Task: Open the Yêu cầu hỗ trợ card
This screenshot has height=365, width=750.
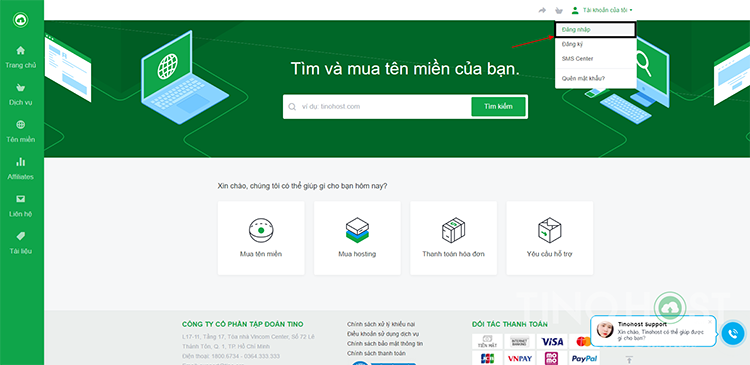Action: [550, 238]
